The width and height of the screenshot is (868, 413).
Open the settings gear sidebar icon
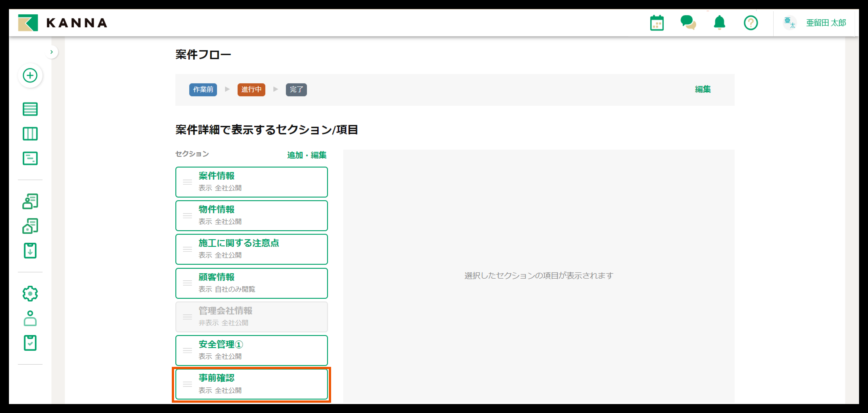point(30,294)
